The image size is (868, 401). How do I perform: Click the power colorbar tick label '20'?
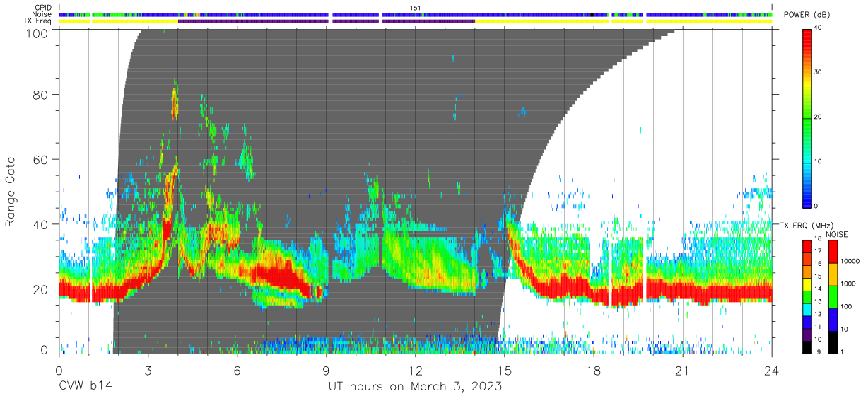819,117
